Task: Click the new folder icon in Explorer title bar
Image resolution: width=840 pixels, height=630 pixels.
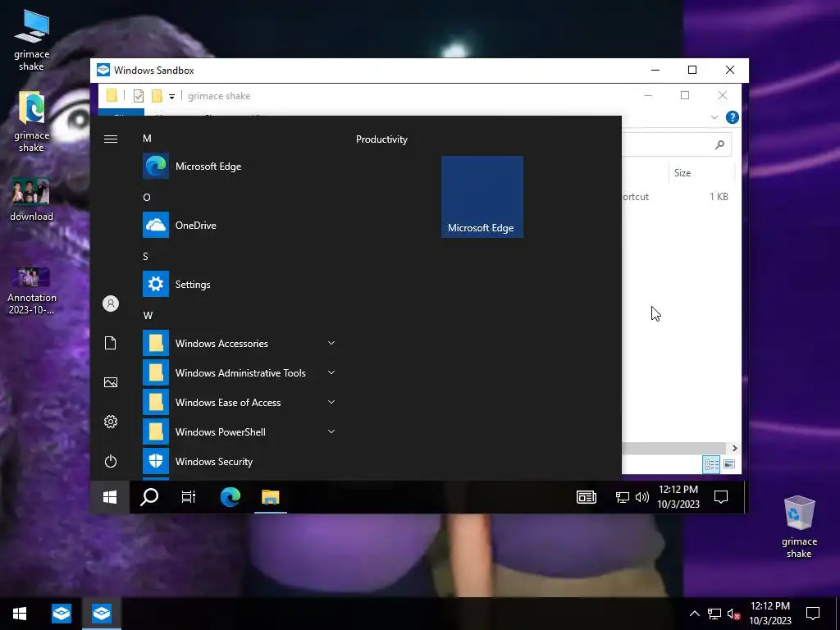Action: coord(157,96)
